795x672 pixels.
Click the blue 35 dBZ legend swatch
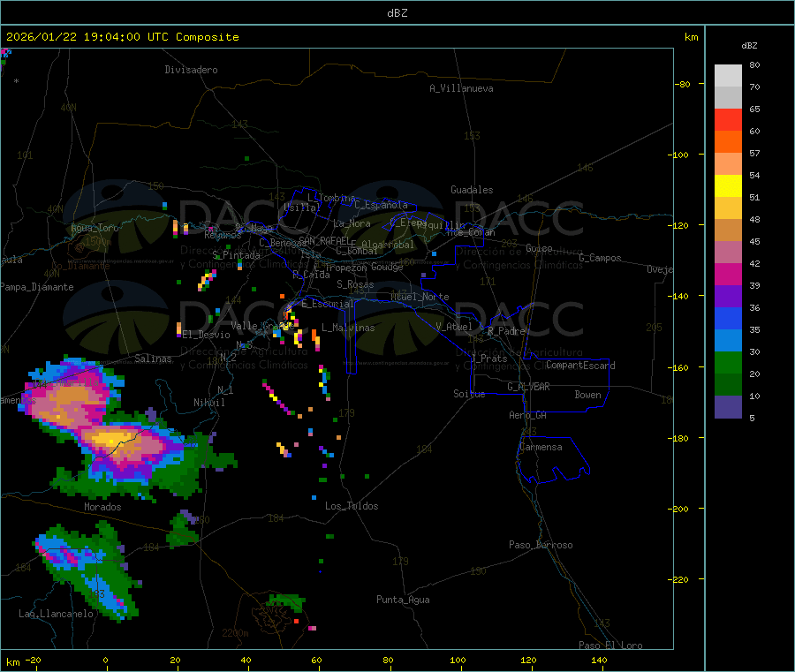(728, 318)
